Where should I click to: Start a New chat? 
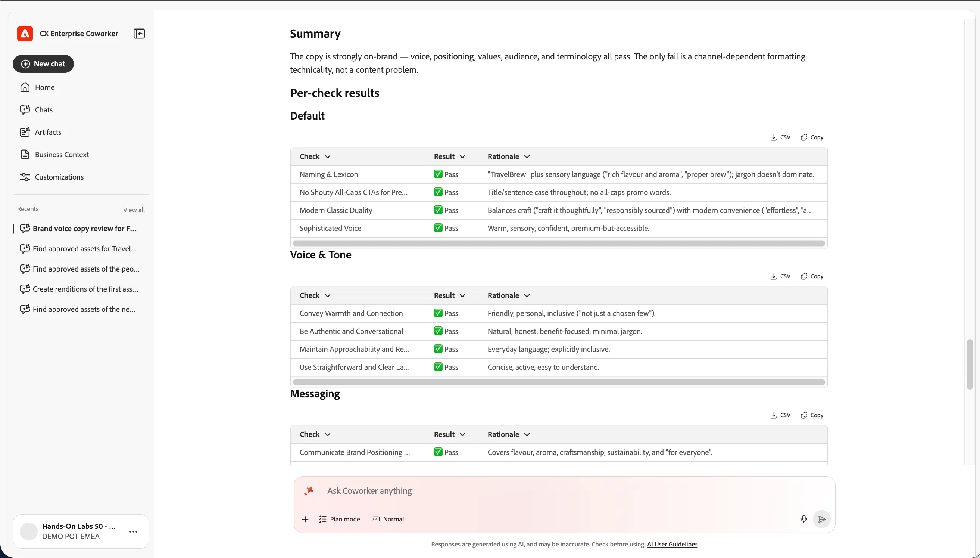(43, 64)
